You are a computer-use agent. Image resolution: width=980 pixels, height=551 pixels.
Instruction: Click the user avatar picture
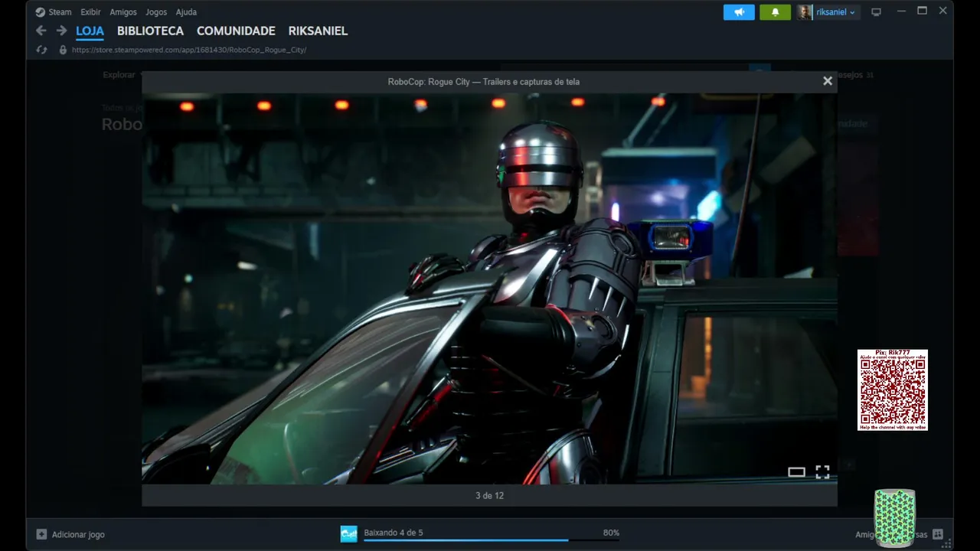(805, 12)
